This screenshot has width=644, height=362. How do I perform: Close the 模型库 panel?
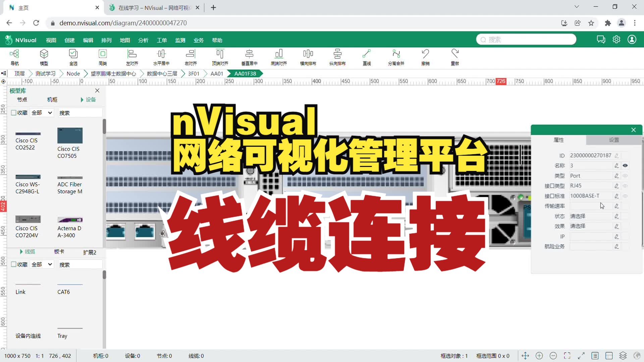pyautogui.click(x=97, y=90)
